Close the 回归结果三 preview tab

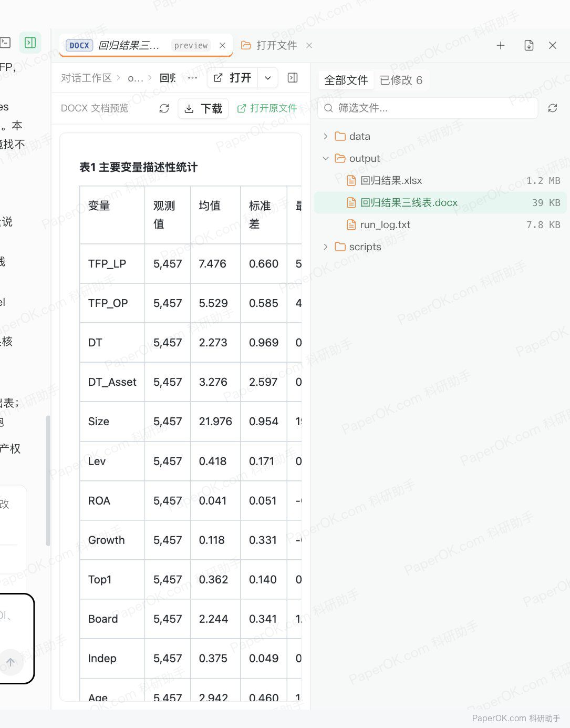click(222, 45)
